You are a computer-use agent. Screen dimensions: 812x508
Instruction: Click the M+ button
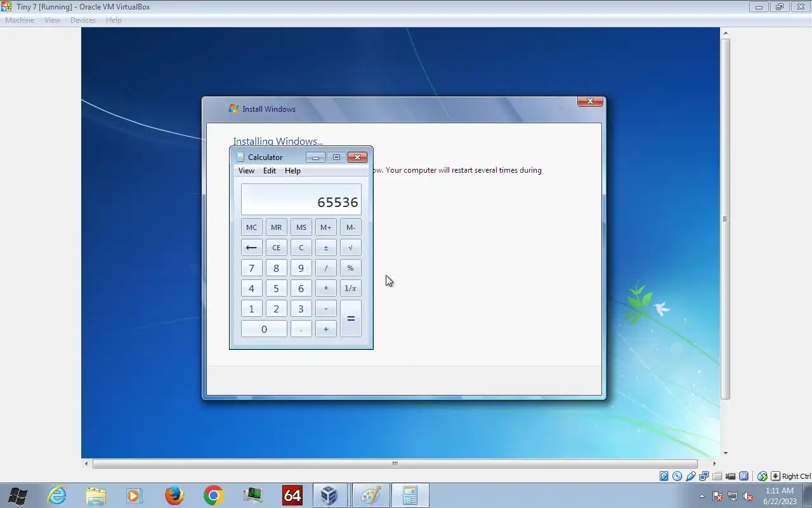(326, 227)
